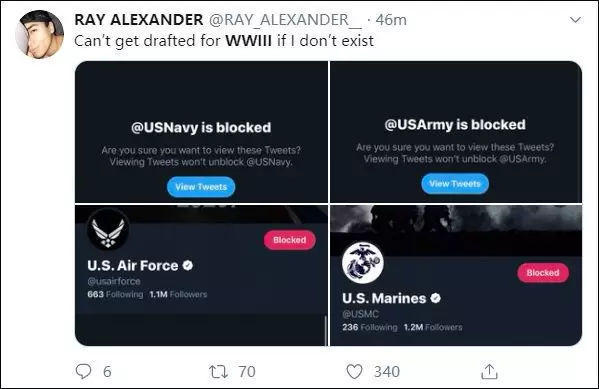
Task: Click the U.S. Air Force wings logo
Action: [x=108, y=230]
